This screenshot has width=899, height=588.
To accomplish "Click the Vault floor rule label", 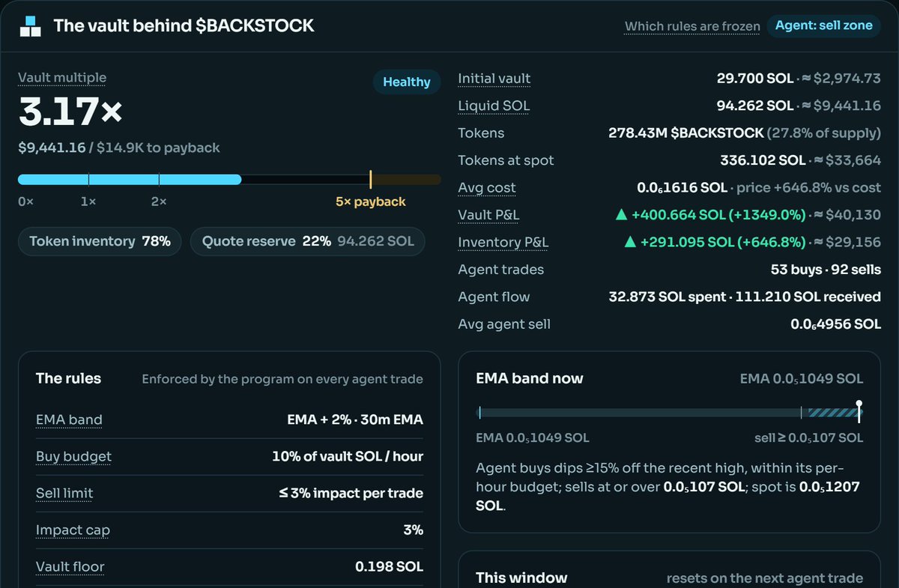I will [x=70, y=567].
